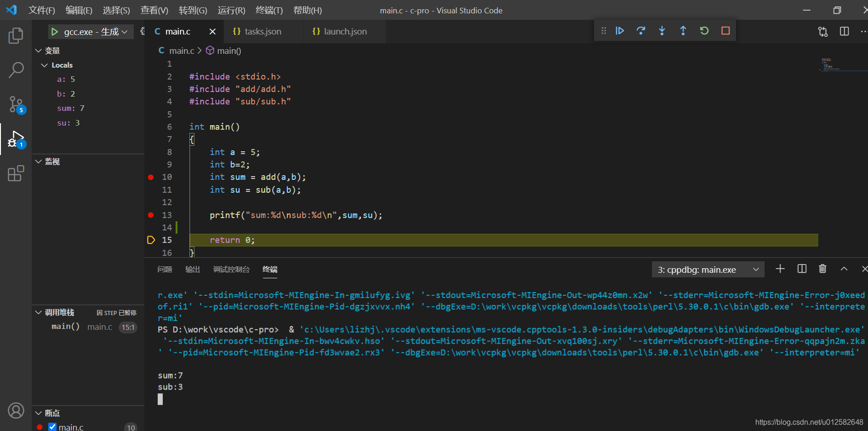Viewport: 868px width, 431px height.
Task: Toggle the breakpoint on line 10
Action: [x=151, y=177]
